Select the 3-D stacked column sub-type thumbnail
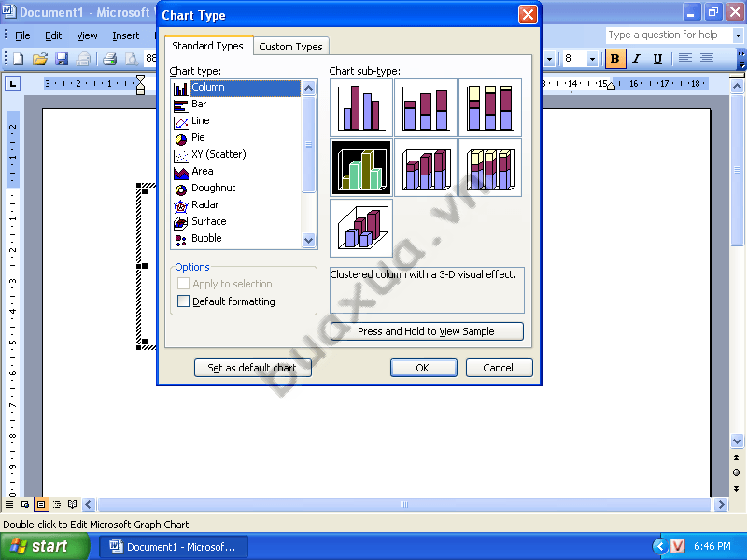 click(x=426, y=168)
